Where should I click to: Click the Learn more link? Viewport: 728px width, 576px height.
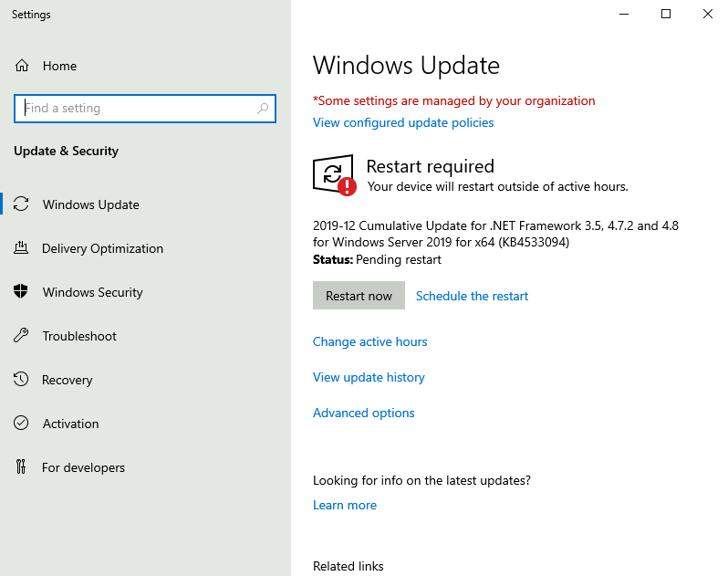pos(344,505)
